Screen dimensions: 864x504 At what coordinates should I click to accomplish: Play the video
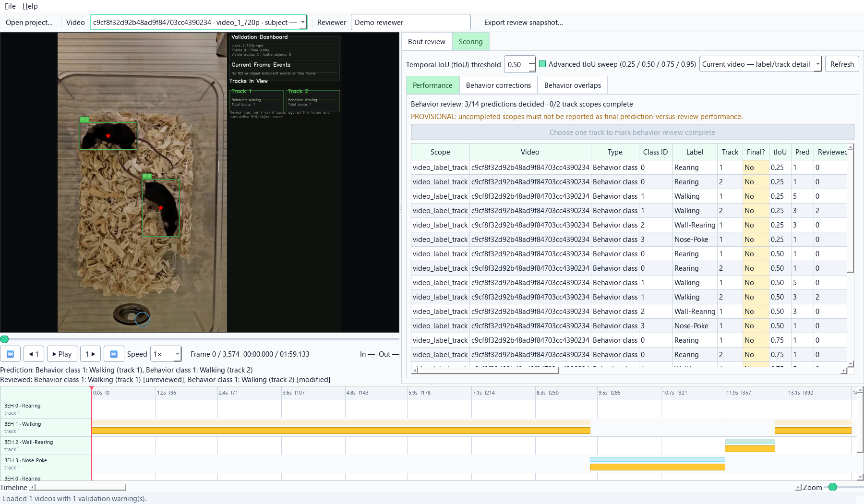pyautogui.click(x=62, y=354)
